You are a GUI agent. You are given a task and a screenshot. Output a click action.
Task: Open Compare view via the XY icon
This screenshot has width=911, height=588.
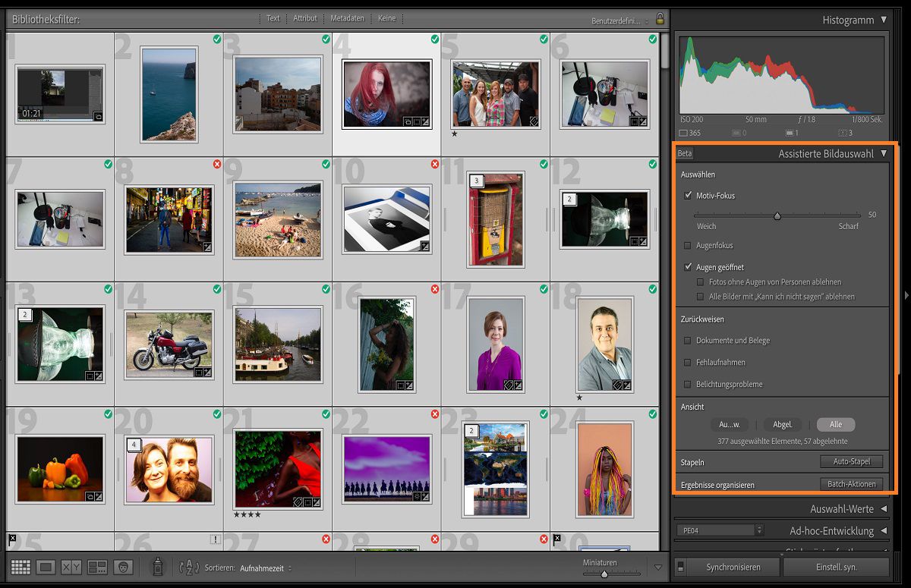[x=71, y=567]
